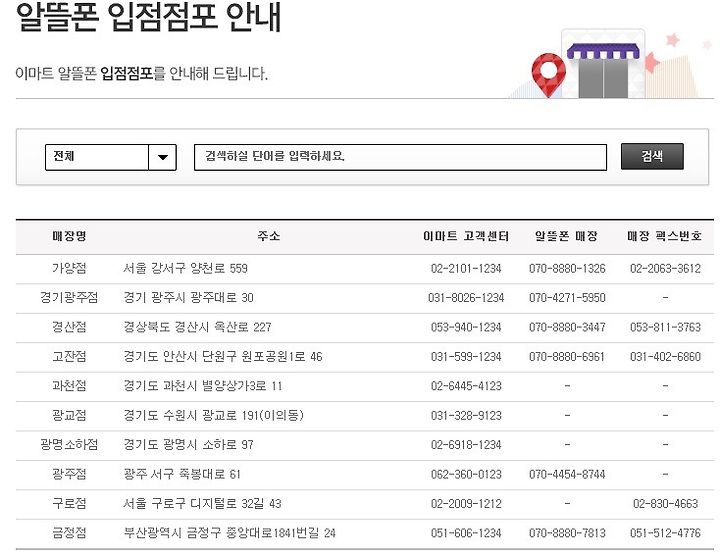Select the 매장 팩스번호 column header
This screenshot has height=555, width=720.
pyautogui.click(x=664, y=236)
